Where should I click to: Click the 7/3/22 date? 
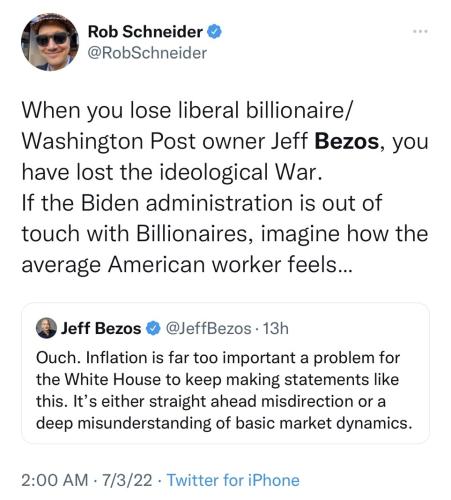(x=127, y=480)
